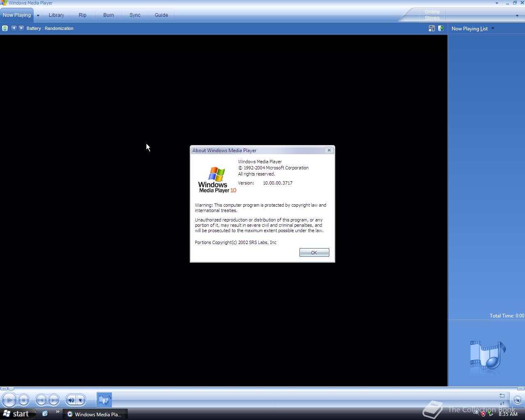Open the Start menu
The width and height of the screenshot is (525, 420).
coord(18,414)
